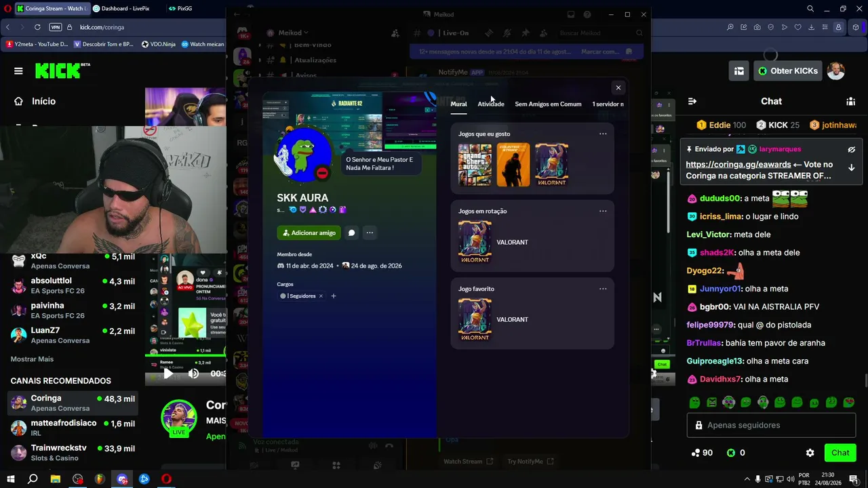Open Sem Amigos em Comum tab
The image size is (868, 488).
(x=548, y=104)
